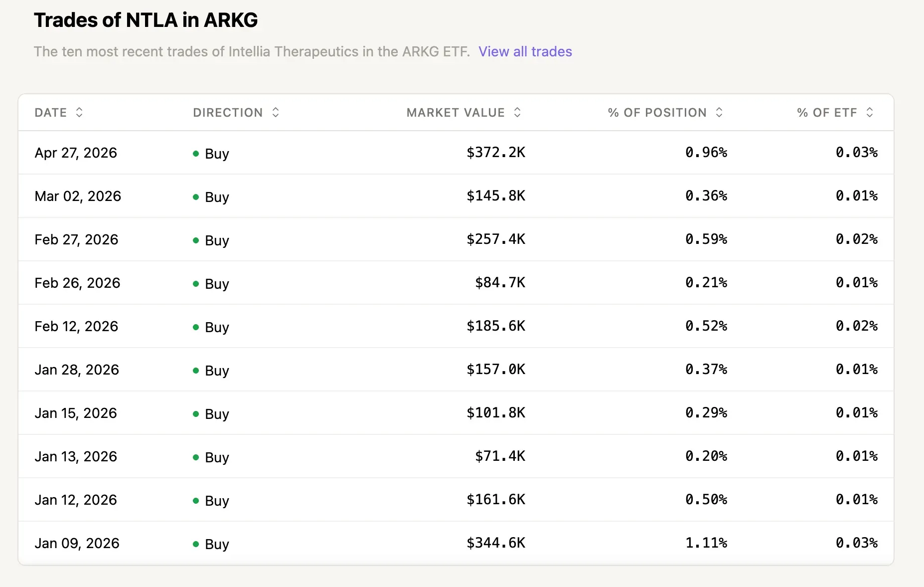Screen dimensions: 924x587
Task: Sort by the DIRECTION column label
Action: point(228,113)
